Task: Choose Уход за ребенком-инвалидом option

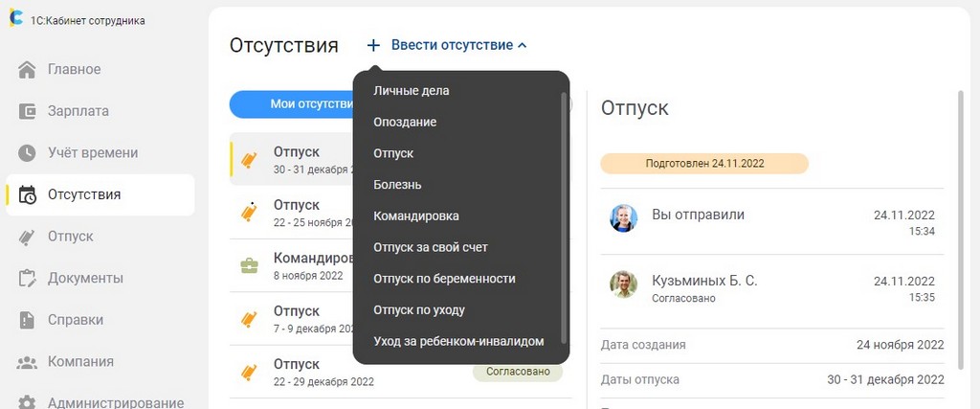Action: click(458, 341)
